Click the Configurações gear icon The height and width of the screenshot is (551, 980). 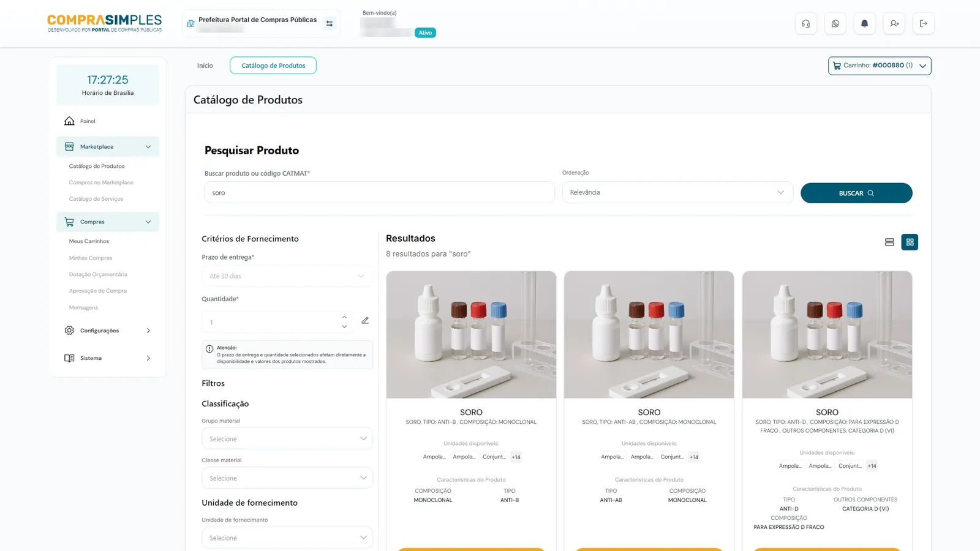click(69, 331)
